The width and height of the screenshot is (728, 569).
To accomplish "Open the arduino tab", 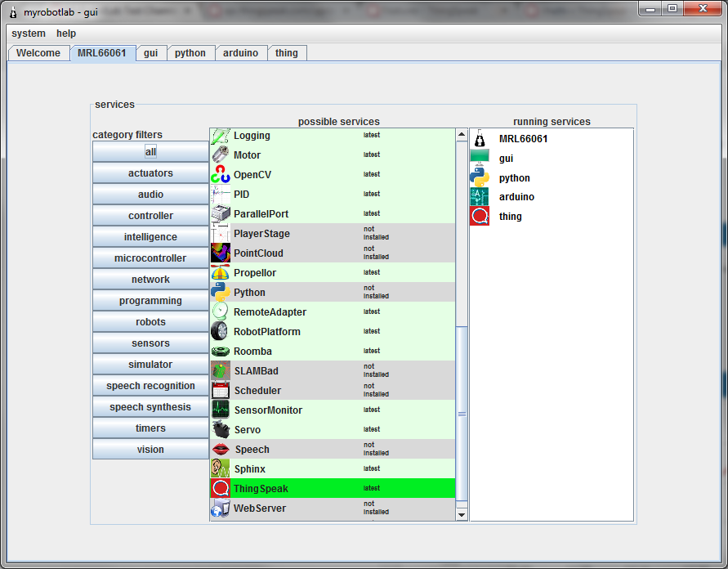I will pyautogui.click(x=240, y=53).
